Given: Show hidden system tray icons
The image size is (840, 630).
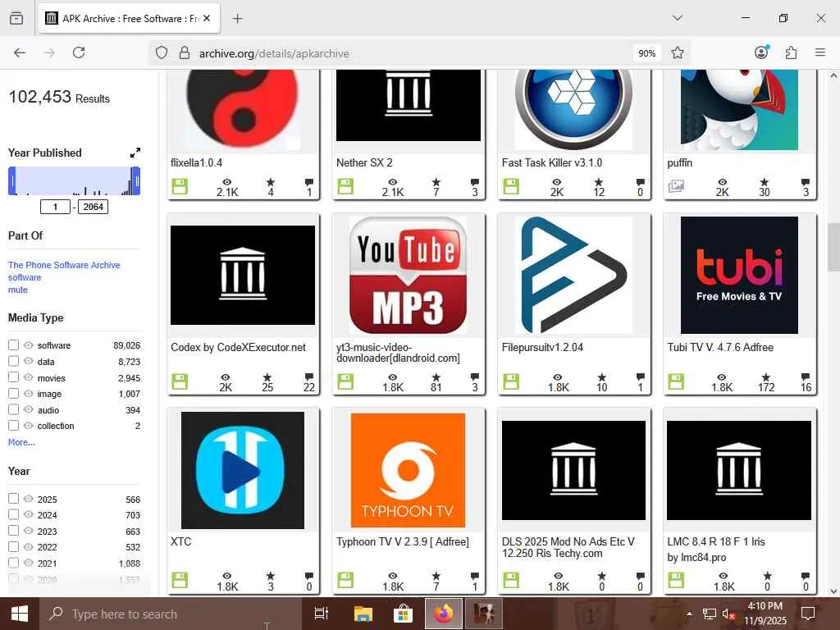Looking at the screenshot, I should [689, 614].
